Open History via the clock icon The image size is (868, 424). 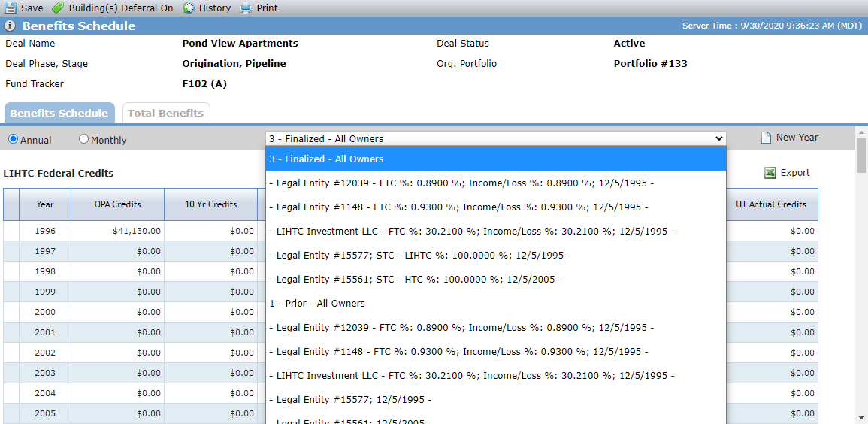189,8
